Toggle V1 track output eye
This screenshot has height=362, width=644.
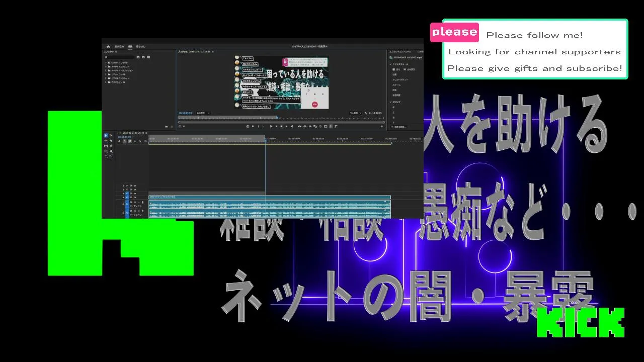[135, 197]
